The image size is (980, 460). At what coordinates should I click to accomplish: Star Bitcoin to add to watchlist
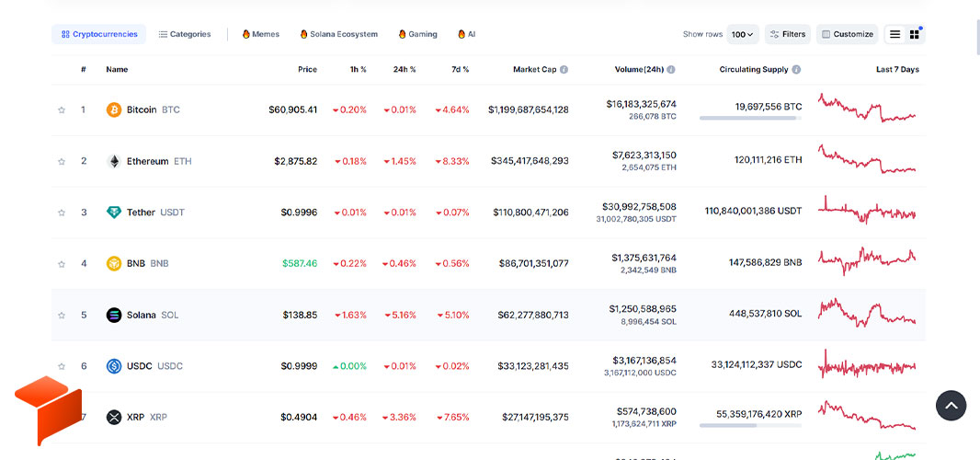62,110
